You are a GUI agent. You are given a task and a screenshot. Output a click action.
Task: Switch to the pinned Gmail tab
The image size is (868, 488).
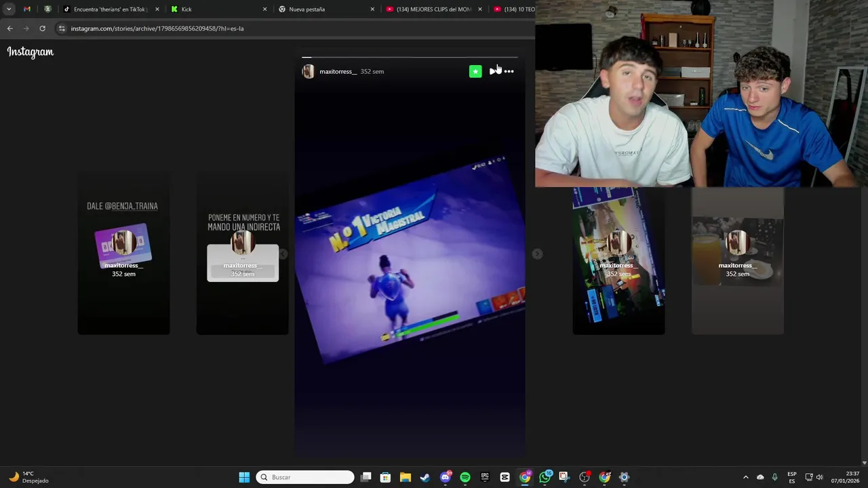(x=27, y=9)
